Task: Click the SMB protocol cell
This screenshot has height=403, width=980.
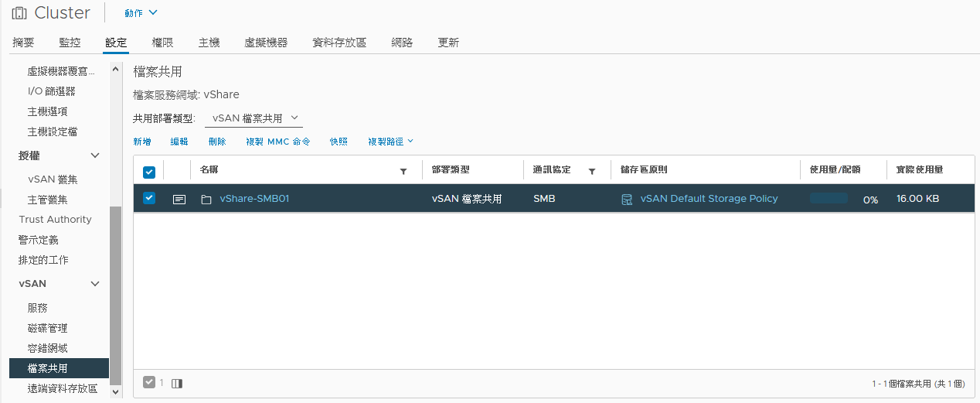Action: point(544,199)
